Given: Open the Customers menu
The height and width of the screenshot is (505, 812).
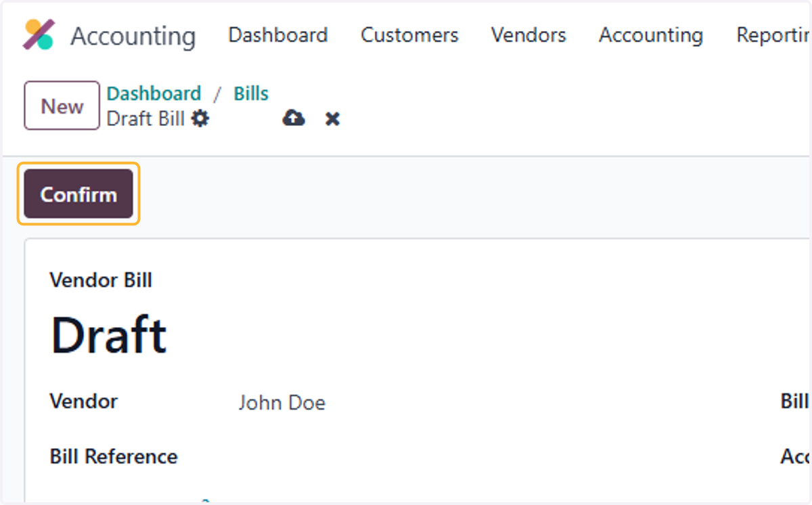Looking at the screenshot, I should (x=409, y=35).
